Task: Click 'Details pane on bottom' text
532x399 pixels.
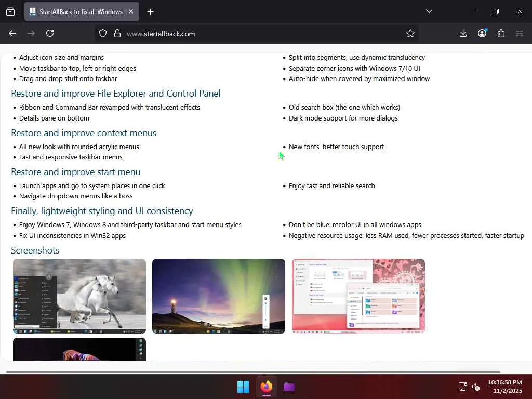Action: point(54,118)
